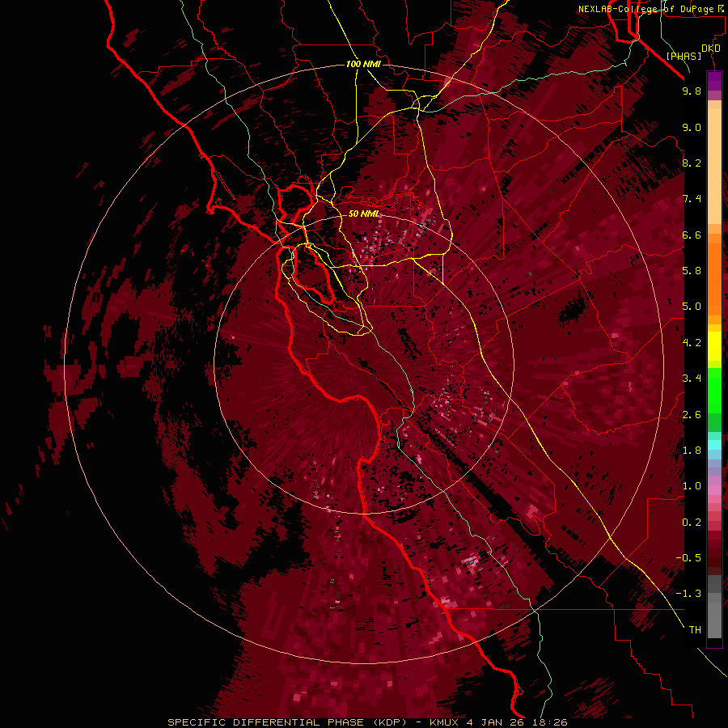Select the 1.0 scale value
The image size is (728, 728).
(x=692, y=486)
